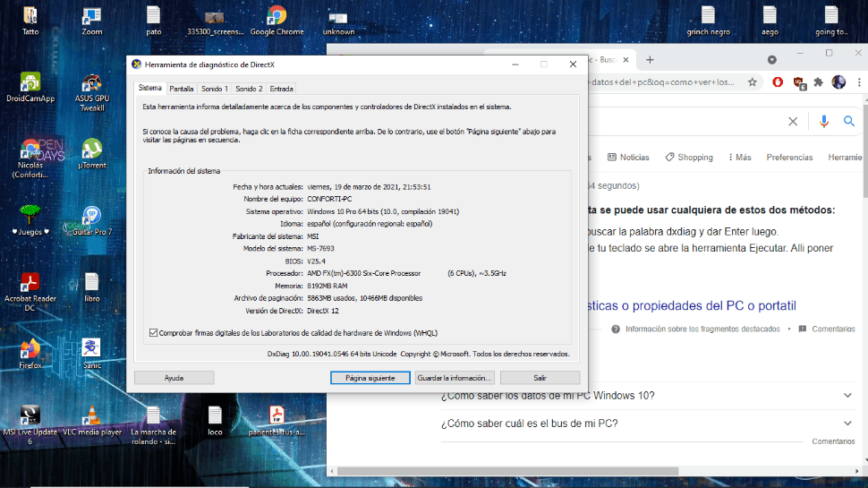The height and width of the screenshot is (488, 868).
Task: Open Chrome three-dot menu
Action: pyautogui.click(x=859, y=82)
